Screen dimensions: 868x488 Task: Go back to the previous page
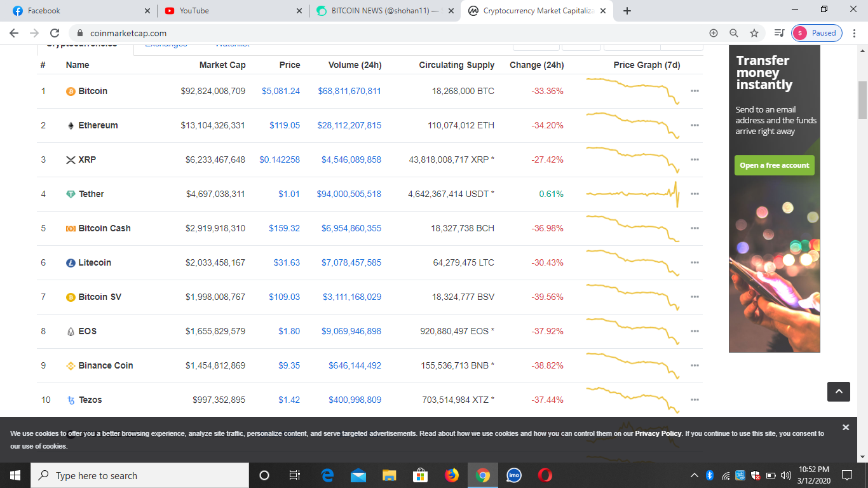pos(14,33)
